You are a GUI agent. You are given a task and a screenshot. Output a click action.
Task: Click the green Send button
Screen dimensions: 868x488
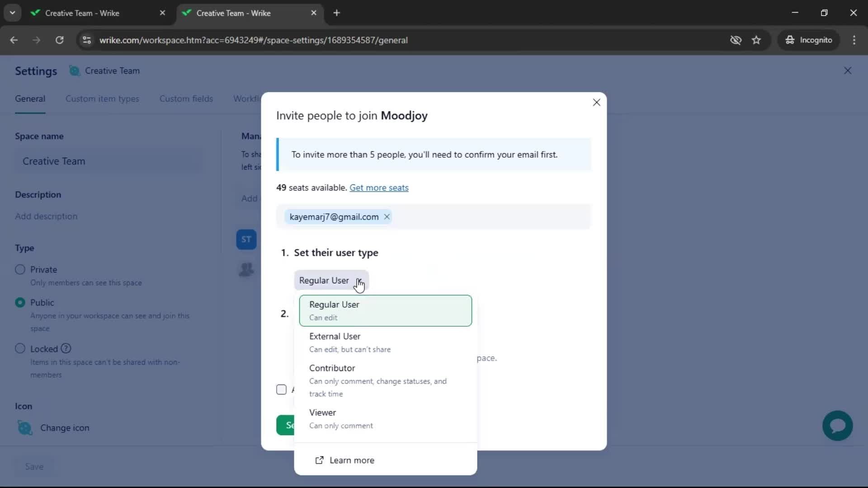pos(285,425)
